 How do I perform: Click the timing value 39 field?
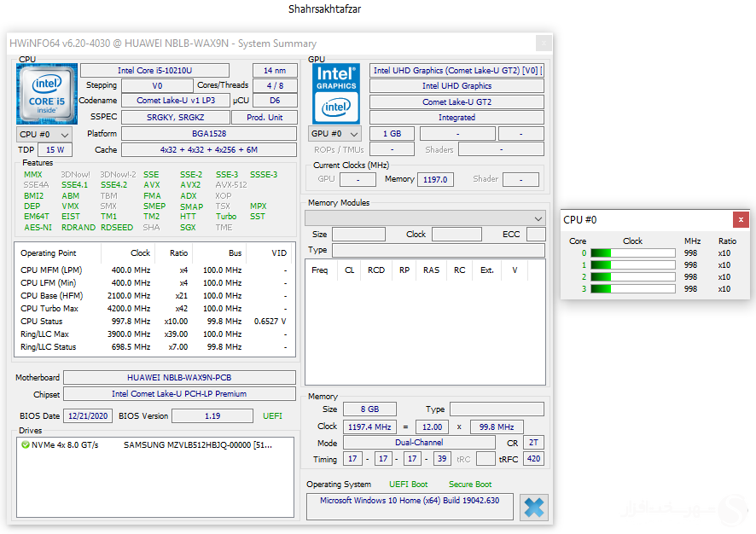point(442,459)
